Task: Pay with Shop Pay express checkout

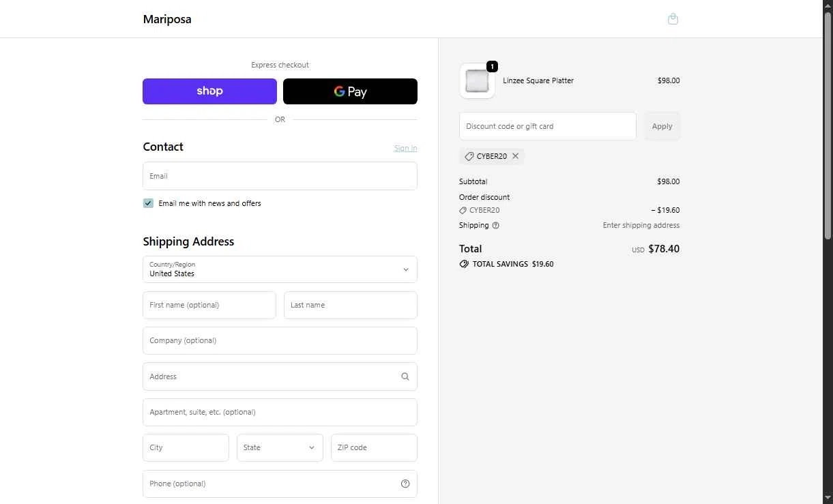Action: click(209, 91)
